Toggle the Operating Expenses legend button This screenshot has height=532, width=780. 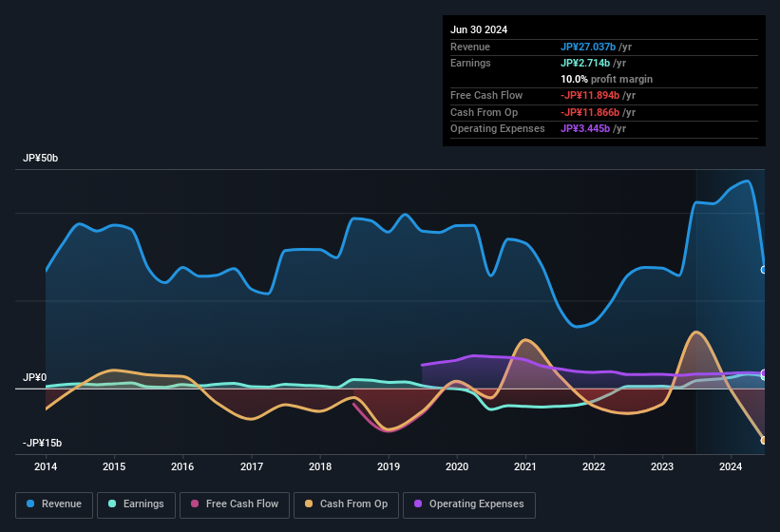pyautogui.click(x=469, y=504)
